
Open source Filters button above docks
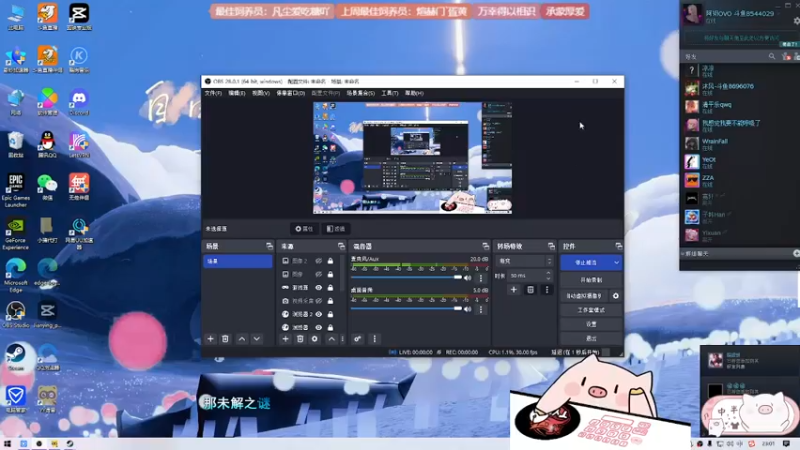point(336,229)
